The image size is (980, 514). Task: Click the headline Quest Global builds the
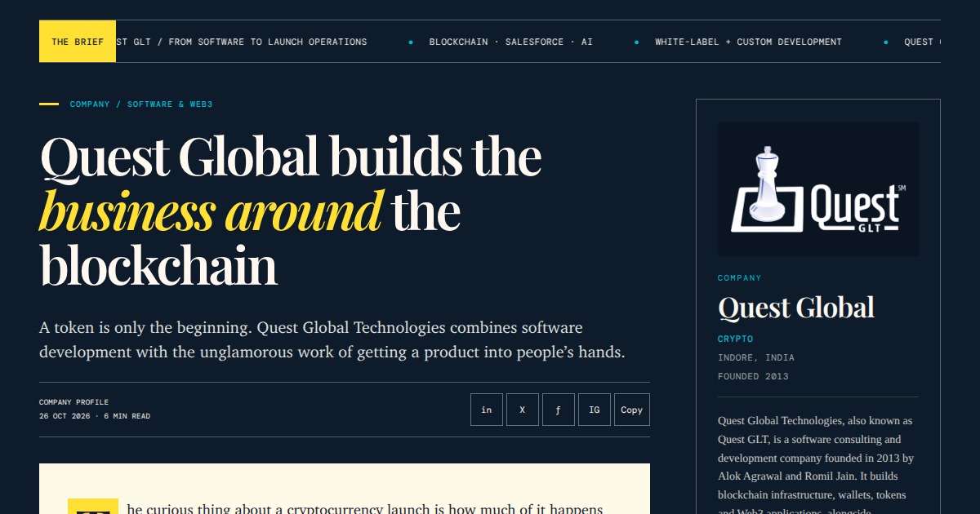291,157
